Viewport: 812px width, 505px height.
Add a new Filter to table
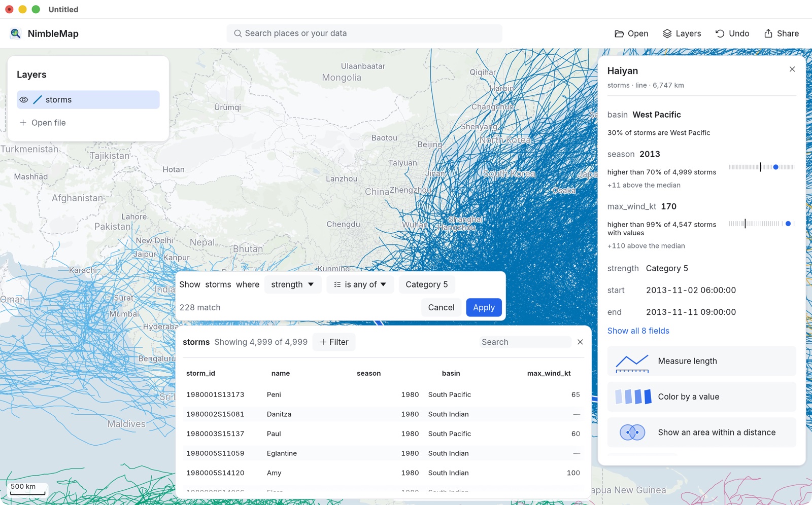pos(334,342)
